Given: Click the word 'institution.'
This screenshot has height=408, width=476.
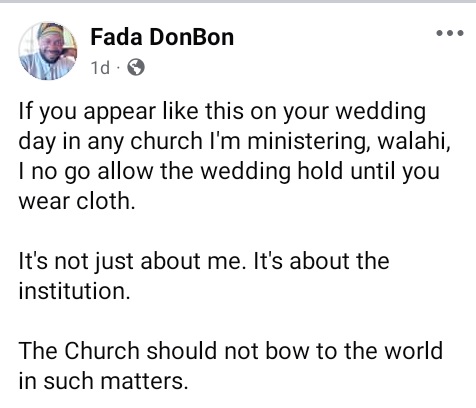Looking at the screenshot, I should tap(74, 291).
